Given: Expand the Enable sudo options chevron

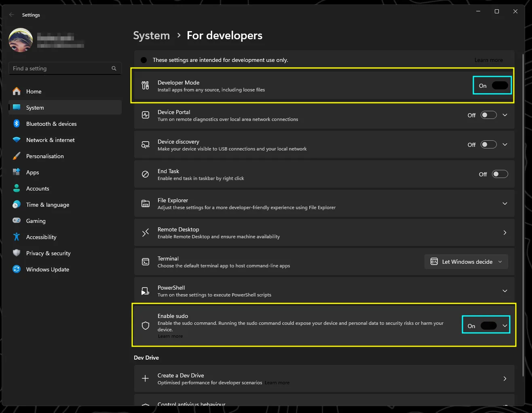Looking at the screenshot, I should [x=505, y=326].
